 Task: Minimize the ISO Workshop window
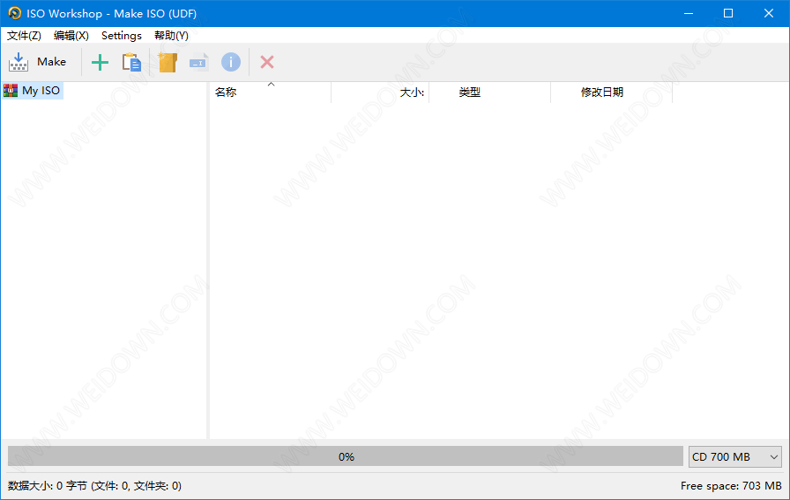[x=689, y=13]
